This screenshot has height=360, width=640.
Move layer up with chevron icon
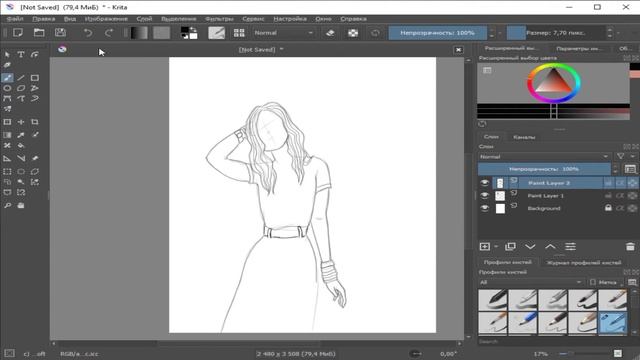point(550,247)
